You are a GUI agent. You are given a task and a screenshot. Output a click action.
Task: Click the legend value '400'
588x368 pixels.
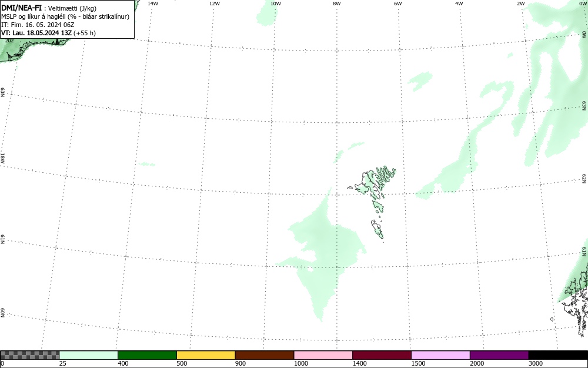[123, 363]
